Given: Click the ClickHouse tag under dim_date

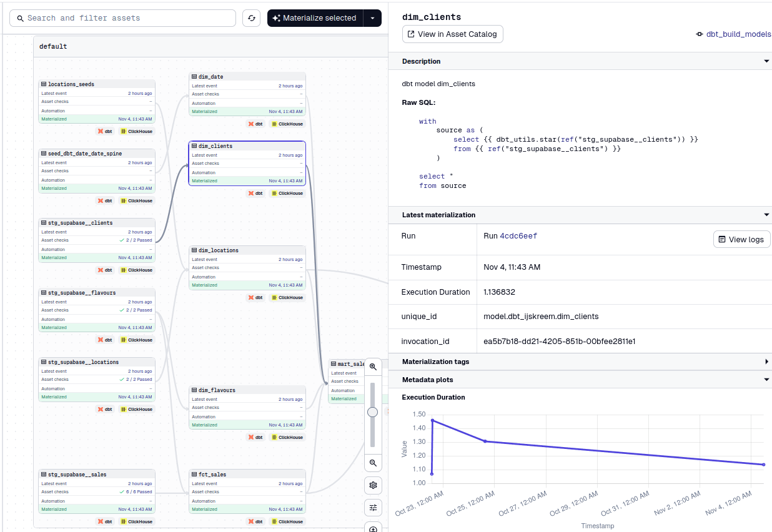Looking at the screenshot, I should tap(287, 124).
